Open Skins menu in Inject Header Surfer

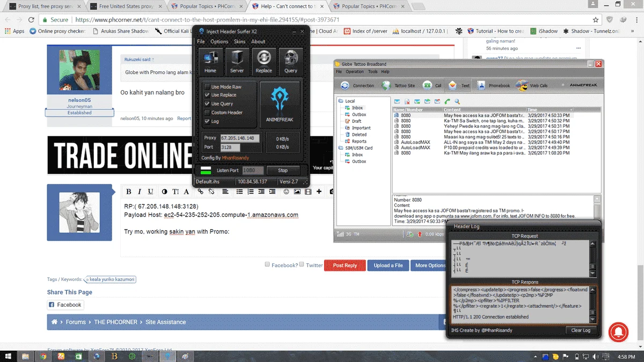pos(239,41)
